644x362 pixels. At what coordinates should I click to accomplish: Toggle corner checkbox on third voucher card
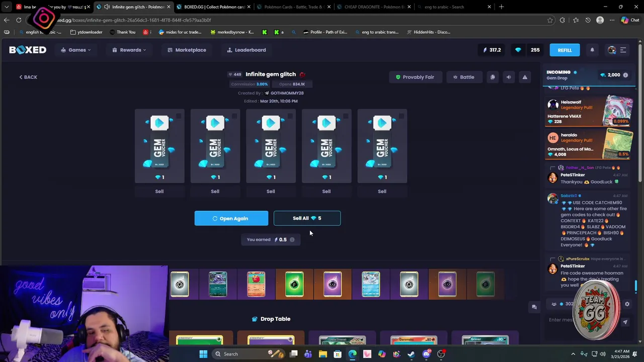pos(290,116)
